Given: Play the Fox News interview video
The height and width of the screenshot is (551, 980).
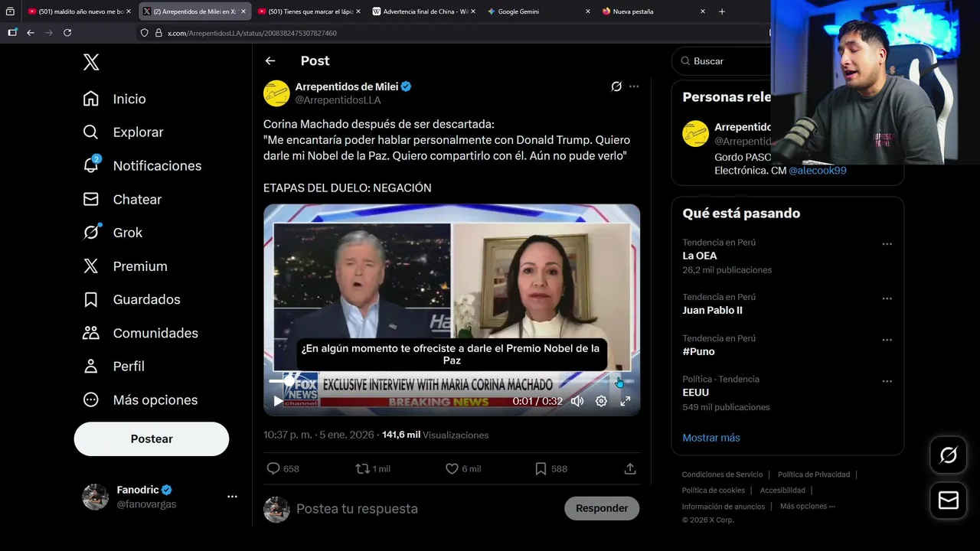Looking at the screenshot, I should [x=278, y=401].
